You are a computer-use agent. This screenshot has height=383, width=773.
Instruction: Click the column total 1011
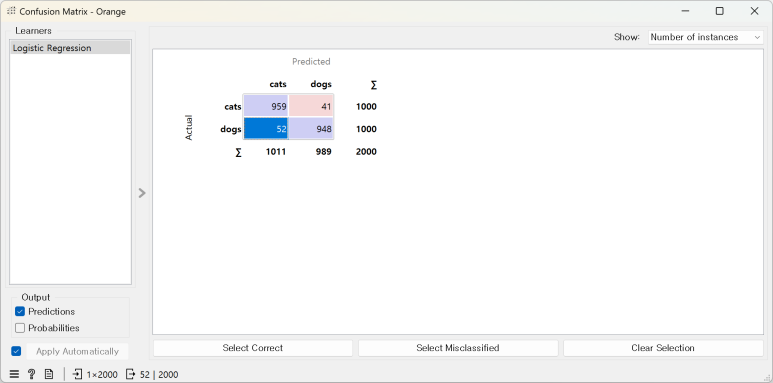pos(276,152)
